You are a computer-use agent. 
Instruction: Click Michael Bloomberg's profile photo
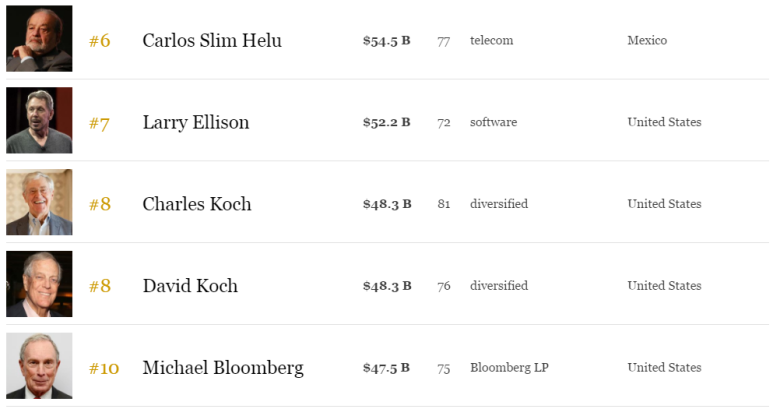pos(39,367)
